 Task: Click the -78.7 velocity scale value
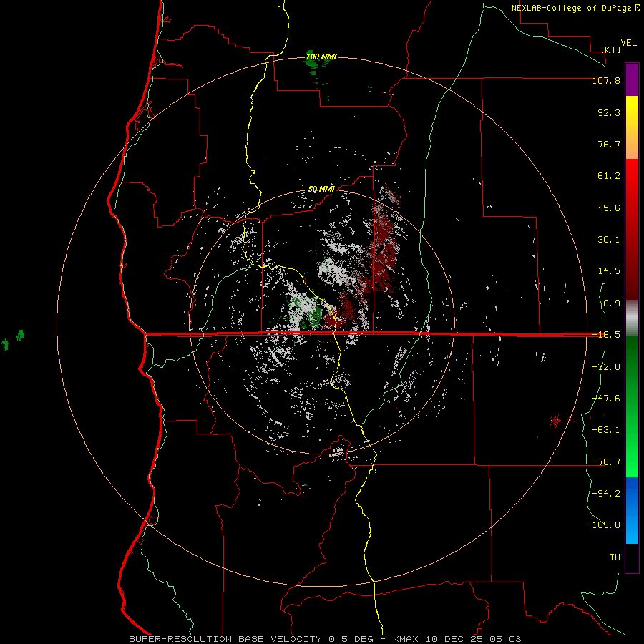pyautogui.click(x=606, y=462)
